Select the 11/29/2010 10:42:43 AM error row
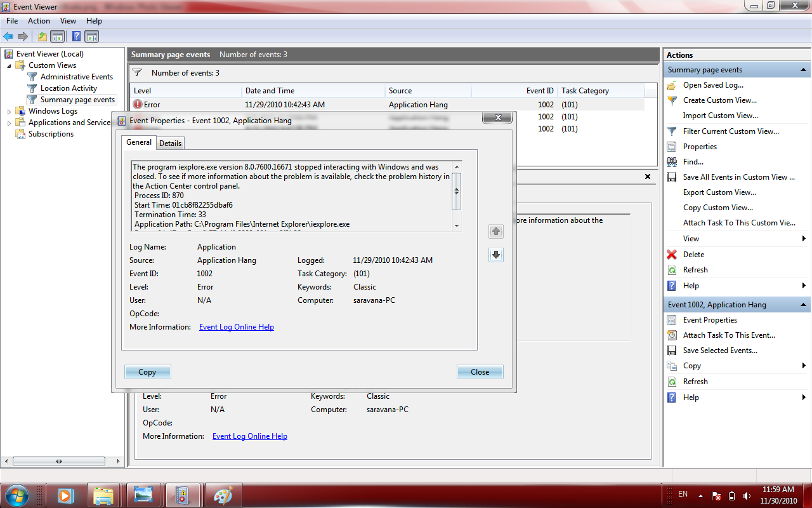 (x=387, y=105)
